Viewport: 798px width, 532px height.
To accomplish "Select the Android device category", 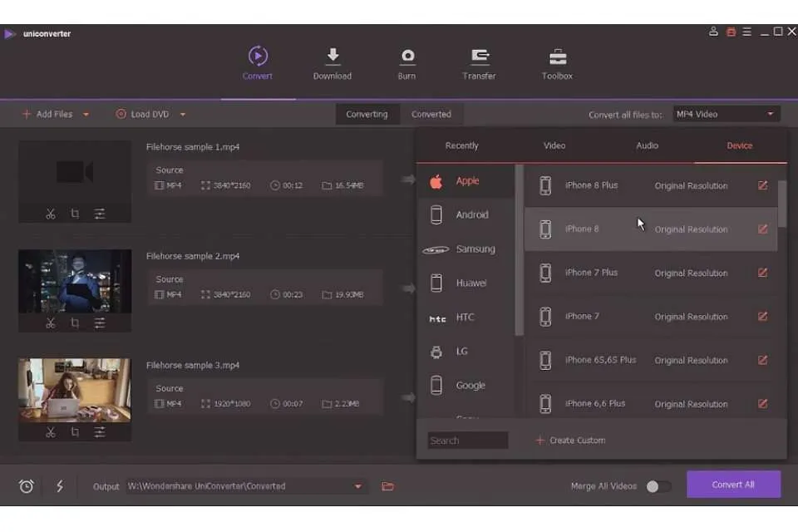I will tap(466, 214).
